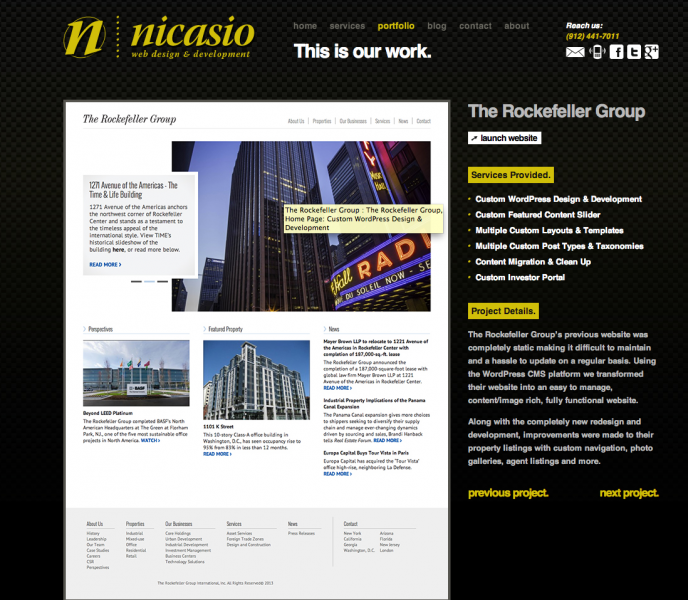Image resolution: width=688 pixels, height=600 pixels.
Task: Open the blog menu item
Action: [x=437, y=26]
